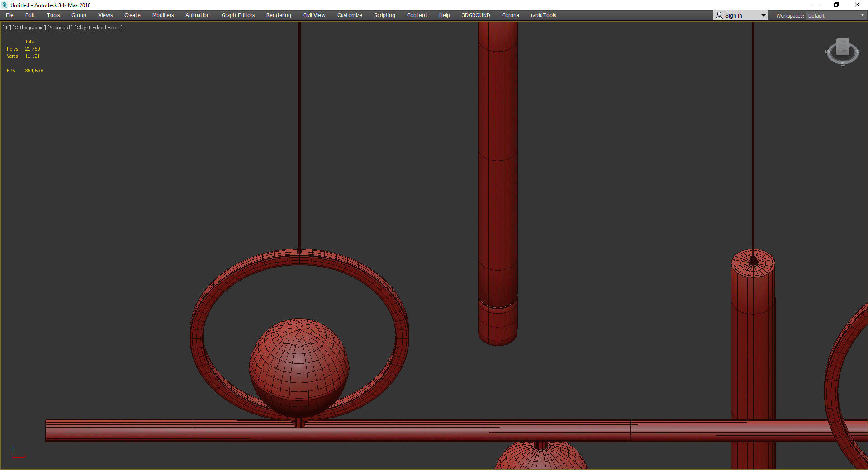Click the 3ds Max application icon in title bar

(5, 5)
